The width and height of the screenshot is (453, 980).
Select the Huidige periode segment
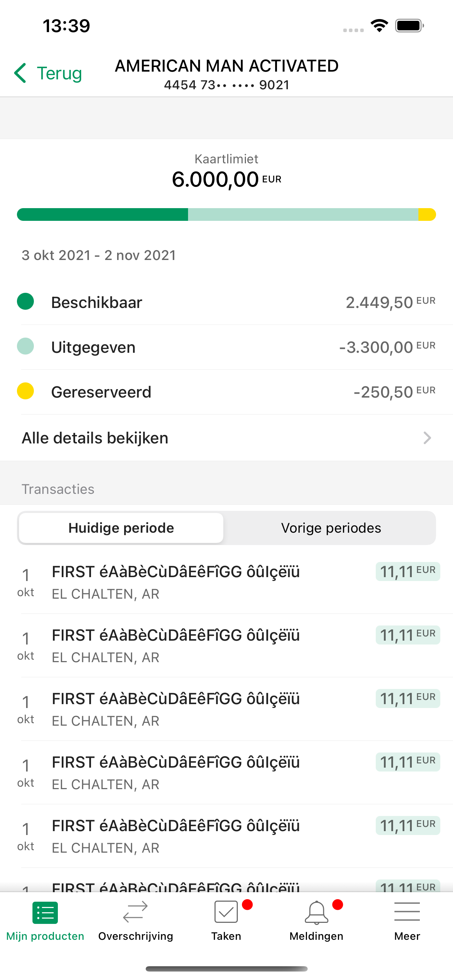121,528
